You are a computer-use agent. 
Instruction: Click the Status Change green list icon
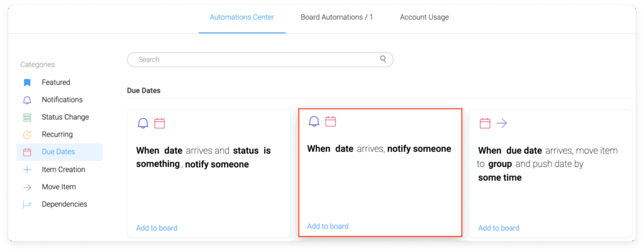27,118
